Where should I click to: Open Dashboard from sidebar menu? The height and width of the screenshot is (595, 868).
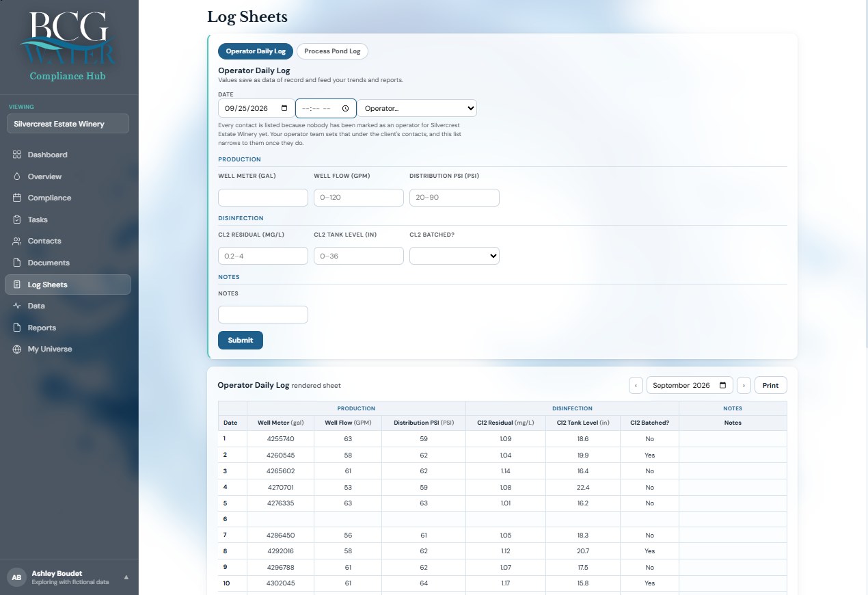pos(68,155)
